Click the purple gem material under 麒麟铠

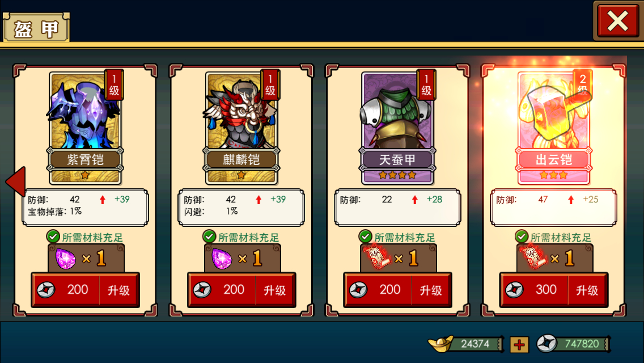222,259
